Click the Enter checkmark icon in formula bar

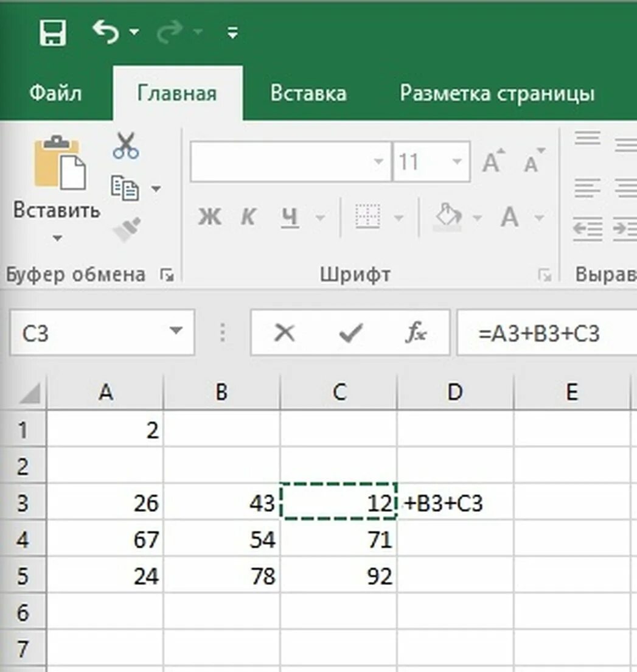click(x=349, y=333)
